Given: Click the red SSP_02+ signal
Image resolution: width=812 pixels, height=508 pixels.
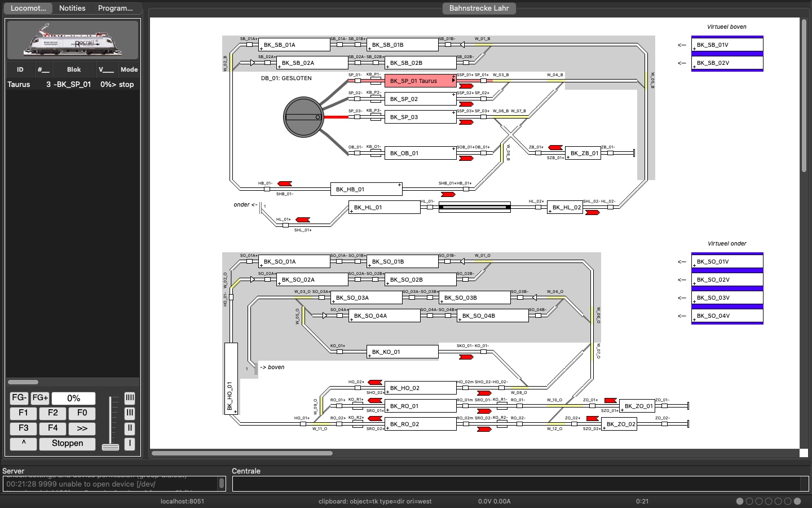Looking at the screenshot, I should click(466, 104).
